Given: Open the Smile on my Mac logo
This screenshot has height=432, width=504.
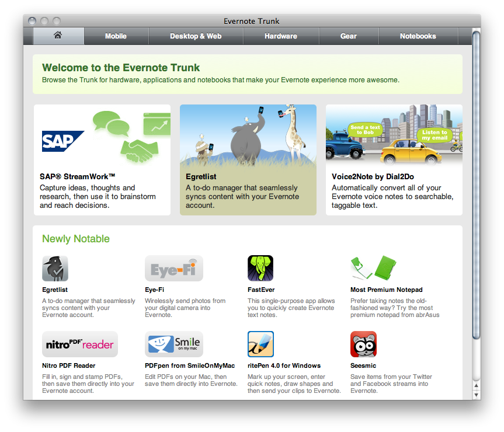Looking at the screenshot, I should tap(174, 344).
